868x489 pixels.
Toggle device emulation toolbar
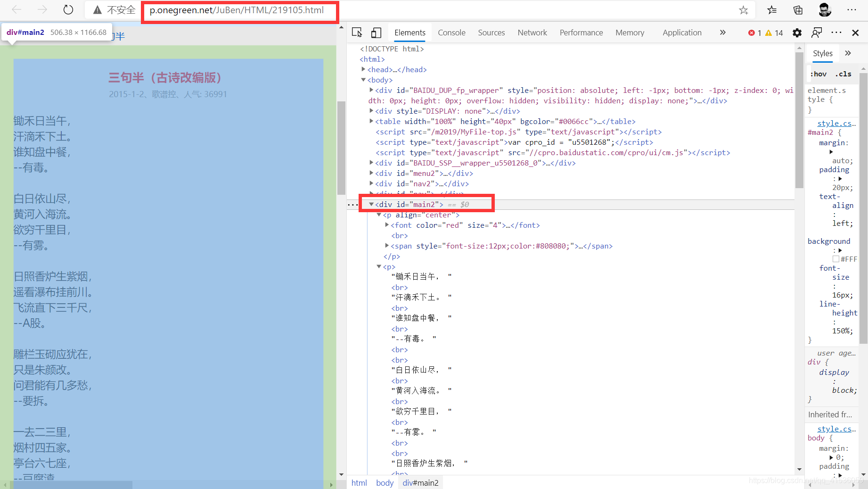coord(376,33)
